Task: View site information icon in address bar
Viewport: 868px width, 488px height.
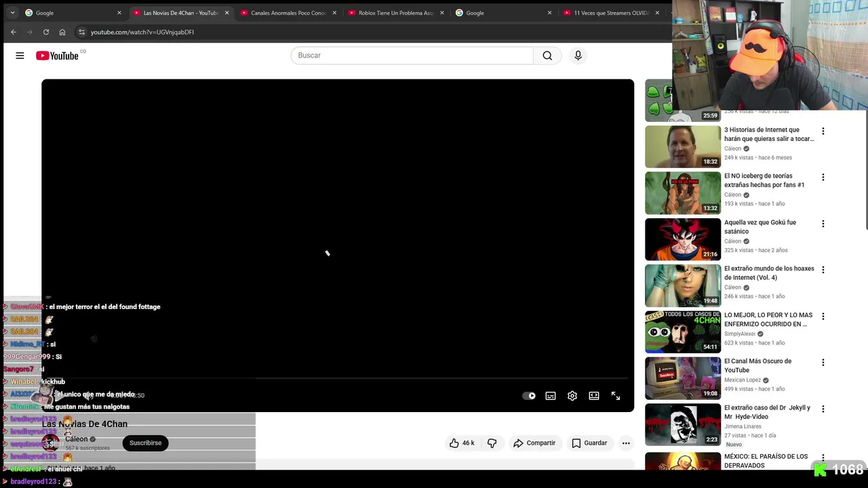Action: pyautogui.click(x=81, y=32)
